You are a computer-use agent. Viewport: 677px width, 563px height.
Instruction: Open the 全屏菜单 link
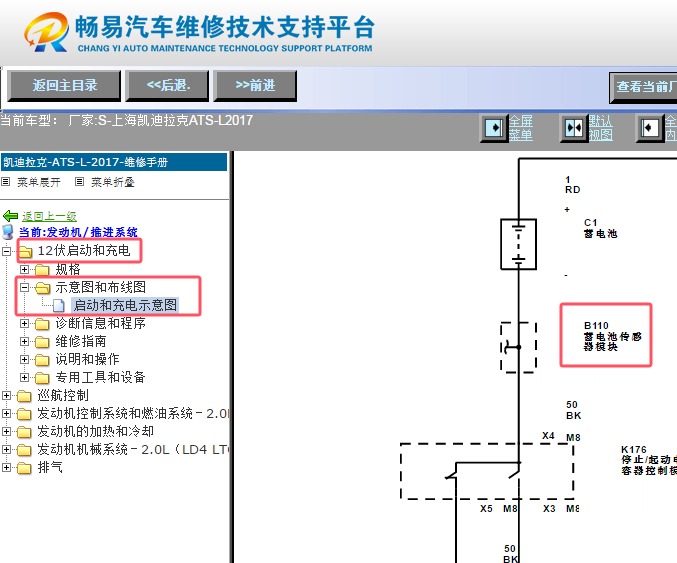pos(521,128)
